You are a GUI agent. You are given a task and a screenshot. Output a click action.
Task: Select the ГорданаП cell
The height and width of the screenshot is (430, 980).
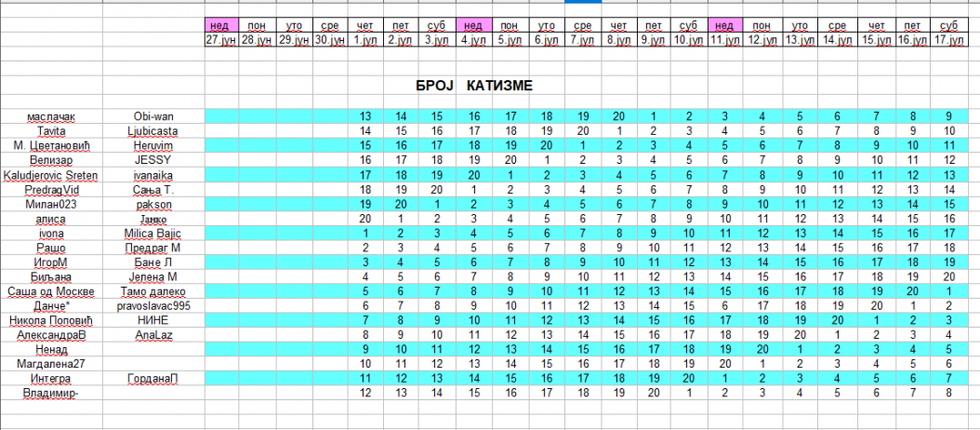[153, 379]
